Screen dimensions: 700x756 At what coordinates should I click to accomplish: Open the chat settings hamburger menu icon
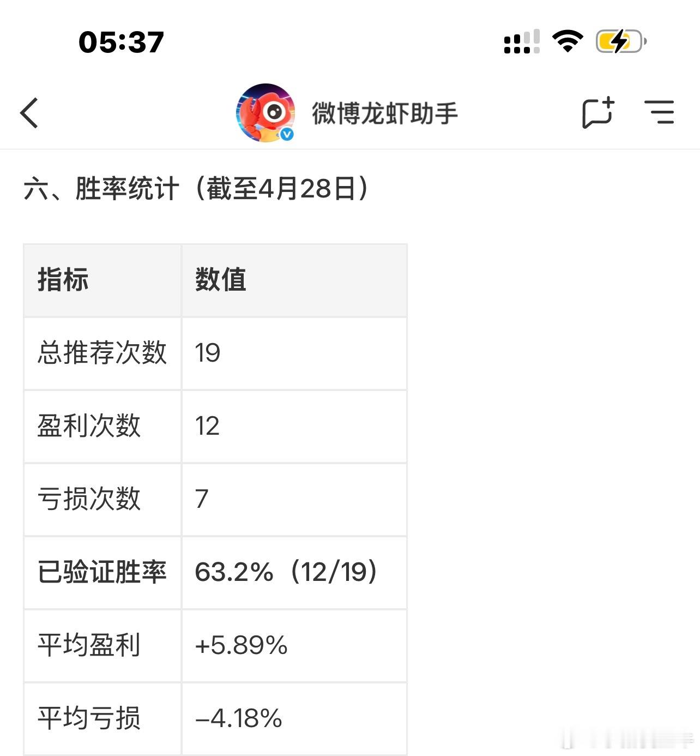tap(661, 113)
